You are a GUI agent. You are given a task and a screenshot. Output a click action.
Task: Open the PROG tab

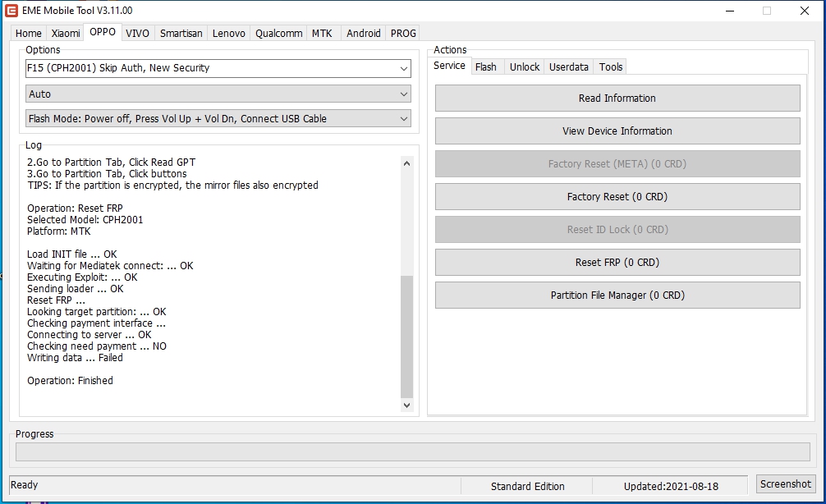(x=403, y=33)
